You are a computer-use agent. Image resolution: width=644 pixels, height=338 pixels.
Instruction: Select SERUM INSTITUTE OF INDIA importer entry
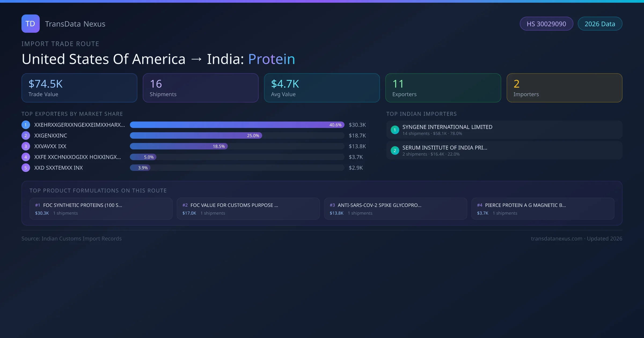click(x=504, y=150)
